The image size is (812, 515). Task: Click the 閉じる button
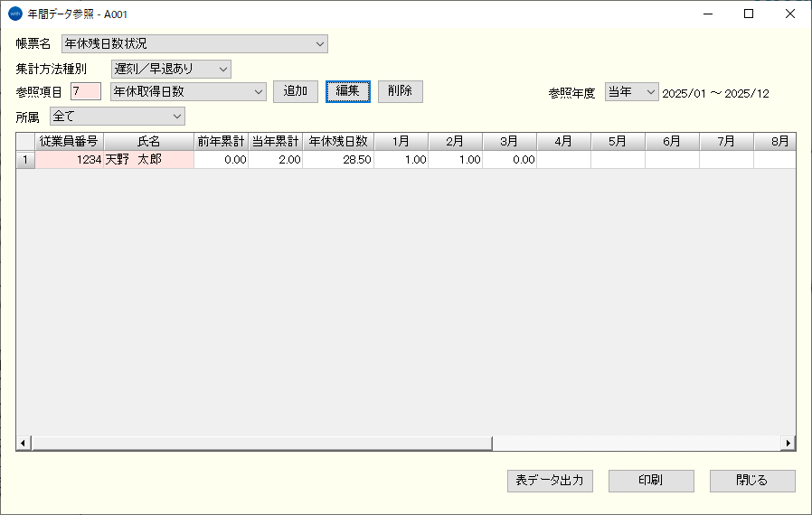click(752, 481)
